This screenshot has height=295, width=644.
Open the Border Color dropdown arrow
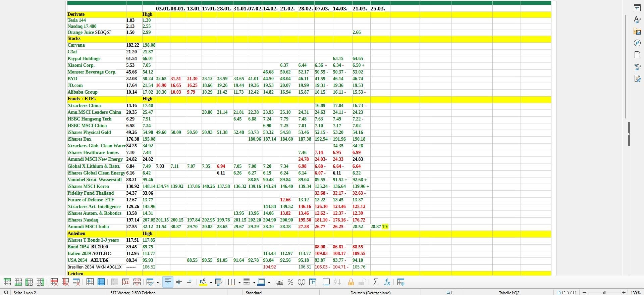pos(269,282)
